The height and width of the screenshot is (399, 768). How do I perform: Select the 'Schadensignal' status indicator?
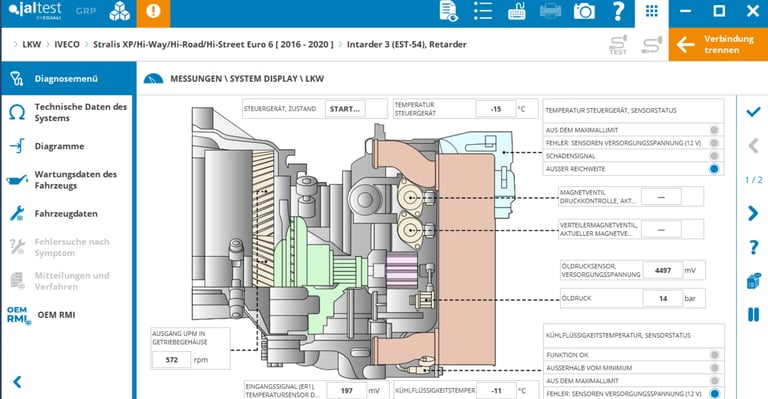click(x=714, y=156)
